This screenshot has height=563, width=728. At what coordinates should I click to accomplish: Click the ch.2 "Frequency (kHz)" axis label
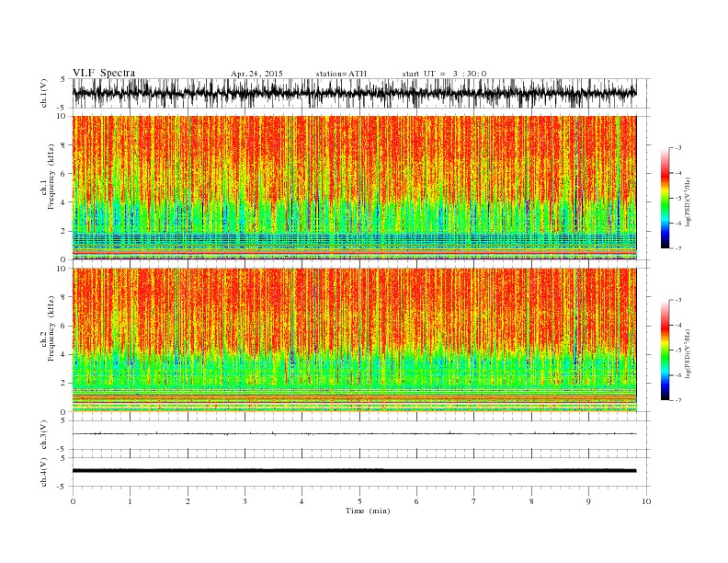point(51,328)
